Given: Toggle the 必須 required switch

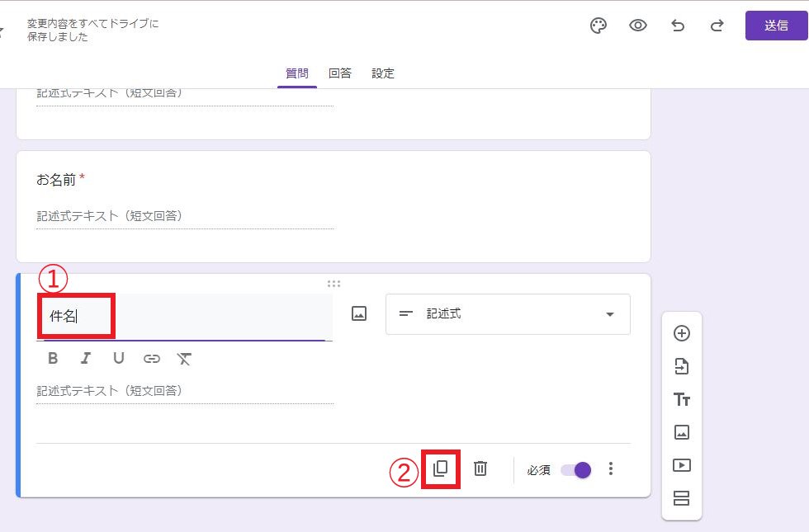Looking at the screenshot, I should pos(576,470).
